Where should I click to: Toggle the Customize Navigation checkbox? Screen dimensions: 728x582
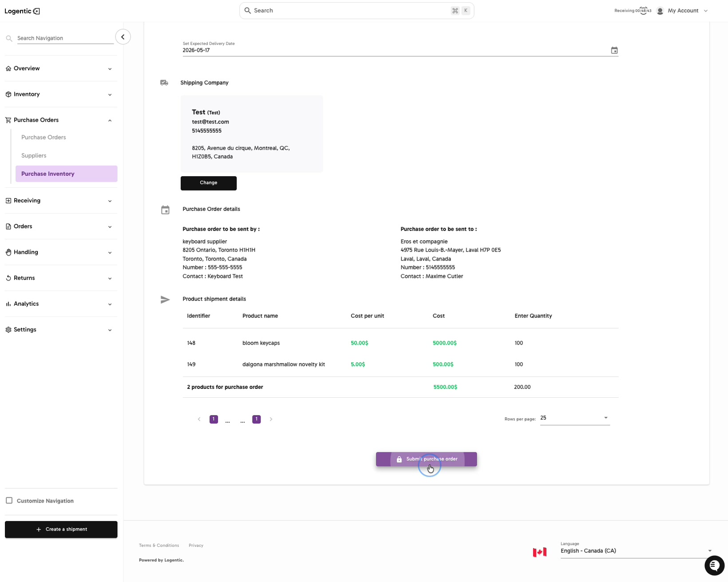click(x=9, y=500)
